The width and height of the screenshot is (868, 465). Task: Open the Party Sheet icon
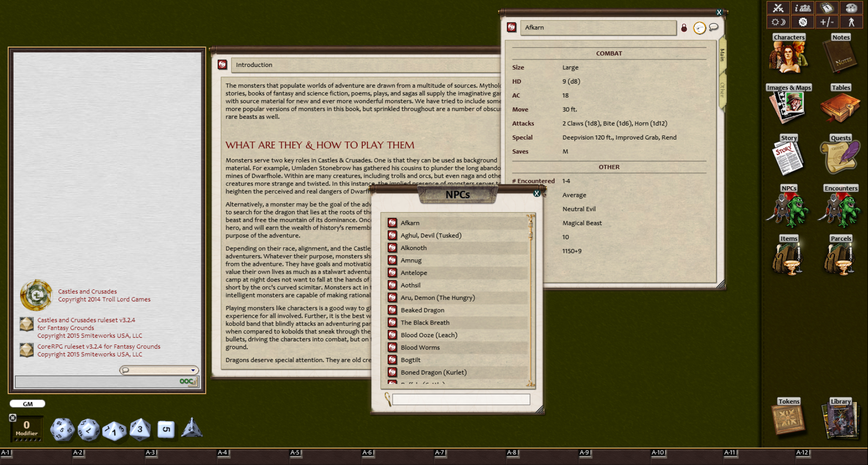click(x=802, y=8)
